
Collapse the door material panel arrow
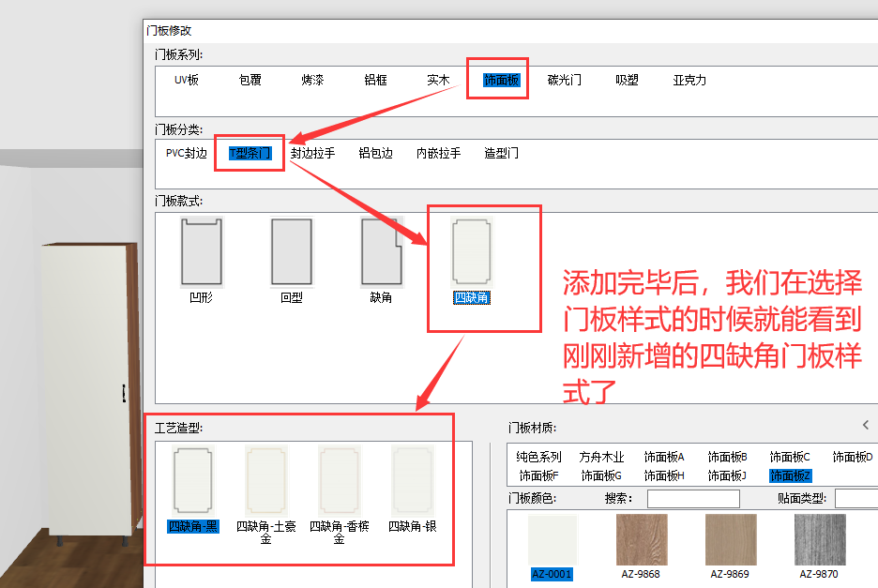click(866, 425)
